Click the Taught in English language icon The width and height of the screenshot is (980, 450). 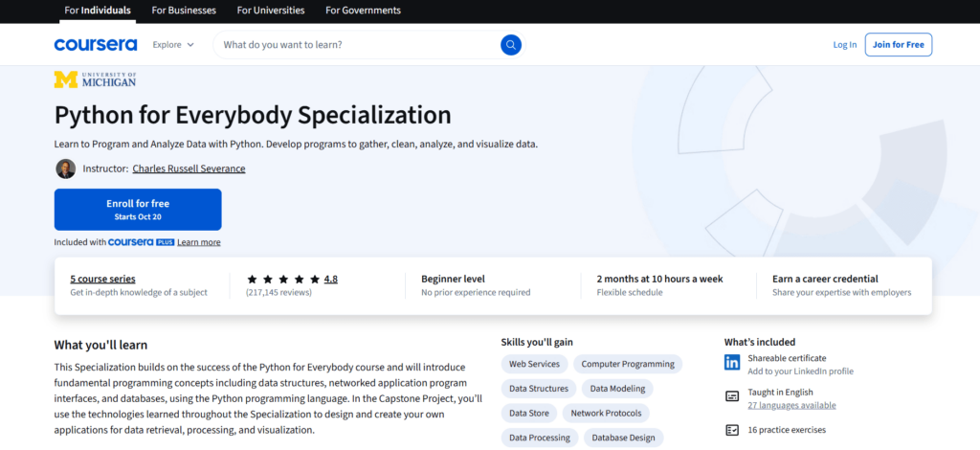pyautogui.click(x=732, y=396)
